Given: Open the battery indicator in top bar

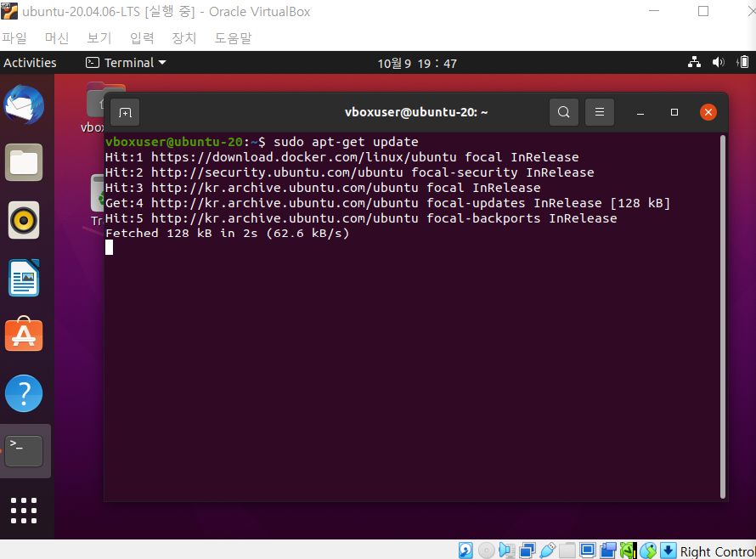Looking at the screenshot, I should (743, 62).
